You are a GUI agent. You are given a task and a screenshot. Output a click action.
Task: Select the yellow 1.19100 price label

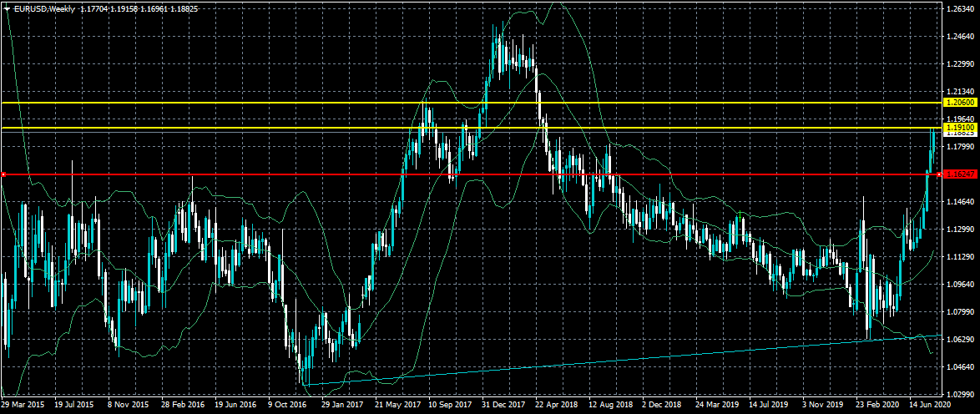click(959, 127)
